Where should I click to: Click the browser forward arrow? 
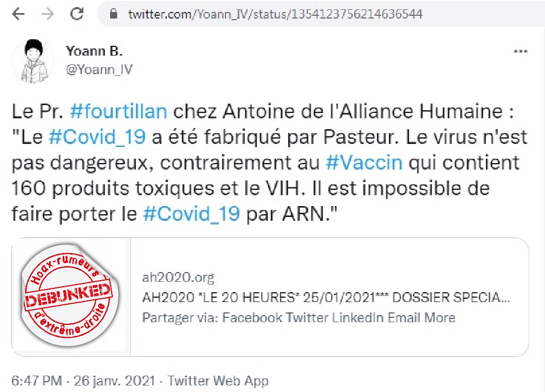[x=47, y=14]
